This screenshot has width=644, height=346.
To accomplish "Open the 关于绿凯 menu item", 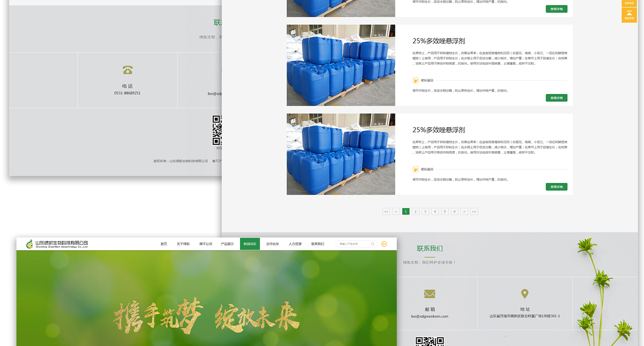I will [183, 244].
